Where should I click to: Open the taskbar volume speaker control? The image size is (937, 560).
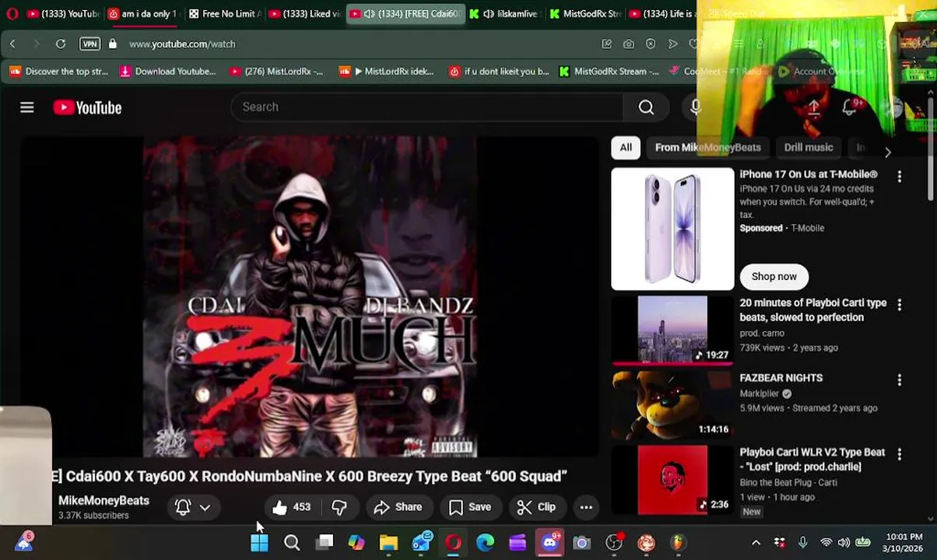pyautogui.click(x=844, y=543)
